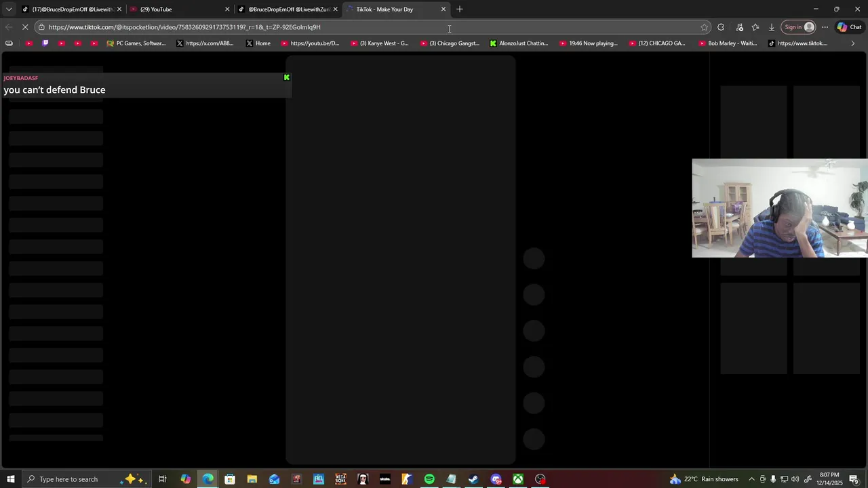Stop the page from loading

tap(25, 27)
